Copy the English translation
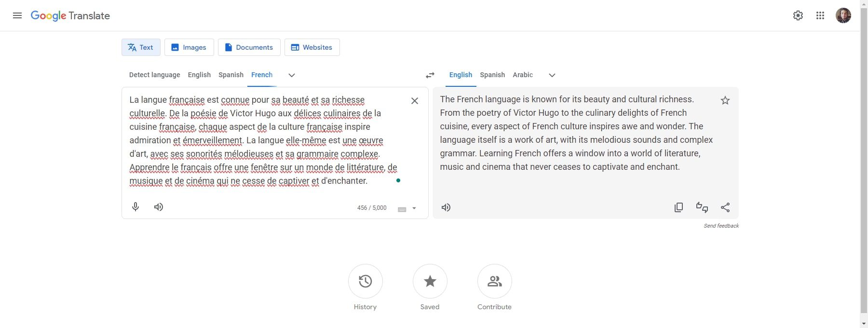This screenshot has height=328, width=868. 678,207
